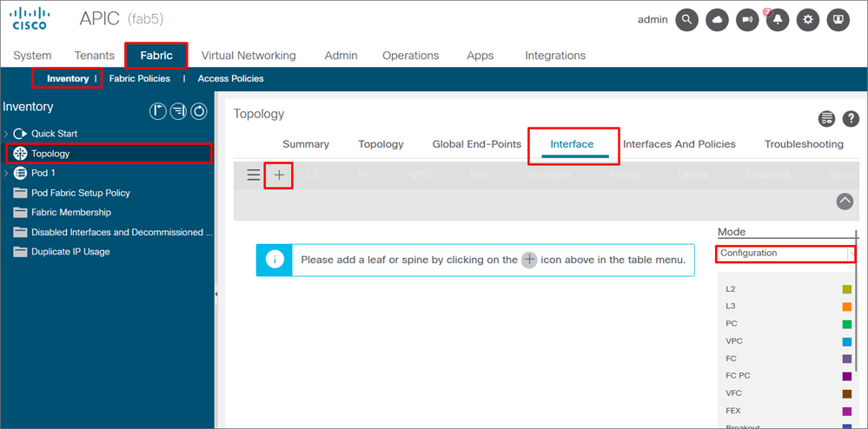
Task: Click the FEX magenta color swatch
Action: tap(846, 411)
